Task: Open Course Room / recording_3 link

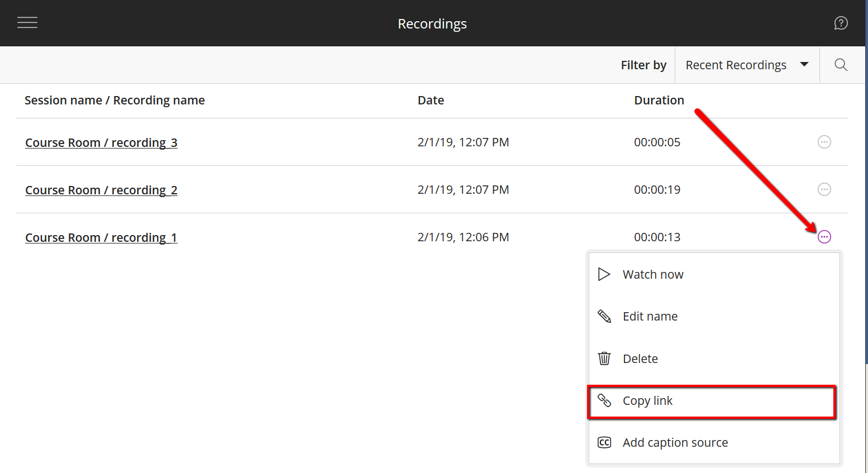Action: tap(101, 142)
